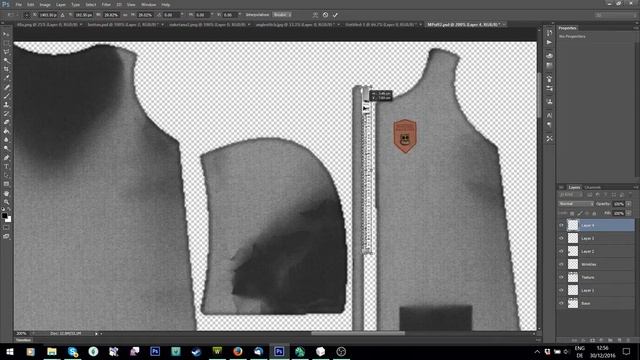The image size is (640, 360).
Task: Open Firefox from the taskbar
Action: pos(238,351)
